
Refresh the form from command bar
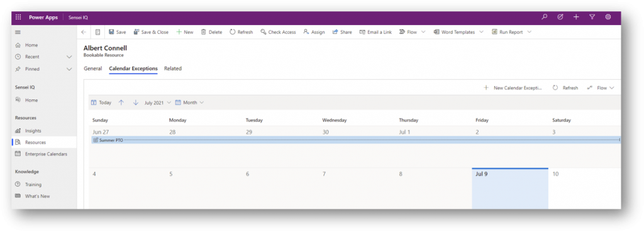241,32
